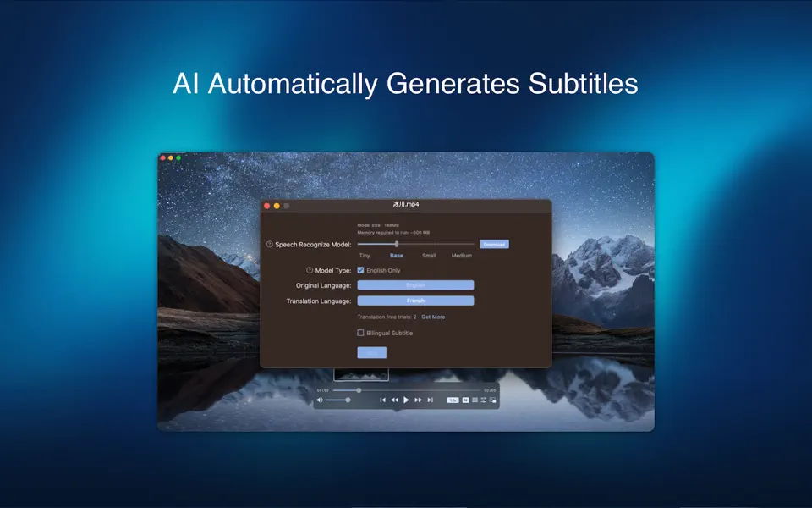Mute audio with the speaker icon

[321, 399]
